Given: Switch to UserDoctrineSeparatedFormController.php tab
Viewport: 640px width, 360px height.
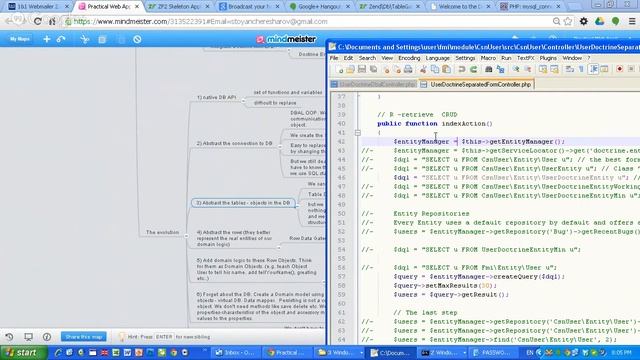Looking at the screenshot, I should click(x=477, y=84).
